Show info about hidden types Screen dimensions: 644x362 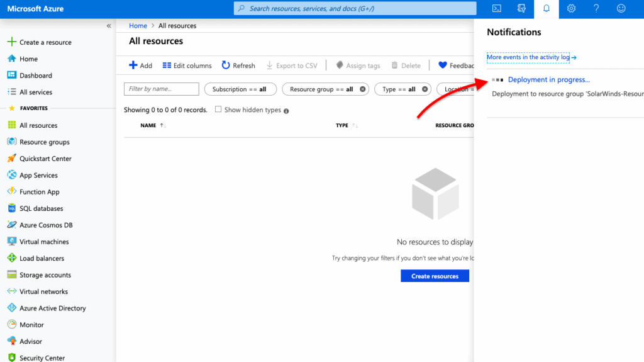click(286, 111)
